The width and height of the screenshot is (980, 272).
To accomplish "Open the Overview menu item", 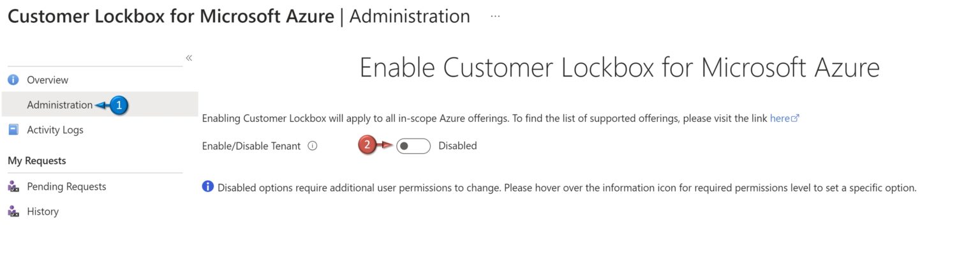I will 47,80.
